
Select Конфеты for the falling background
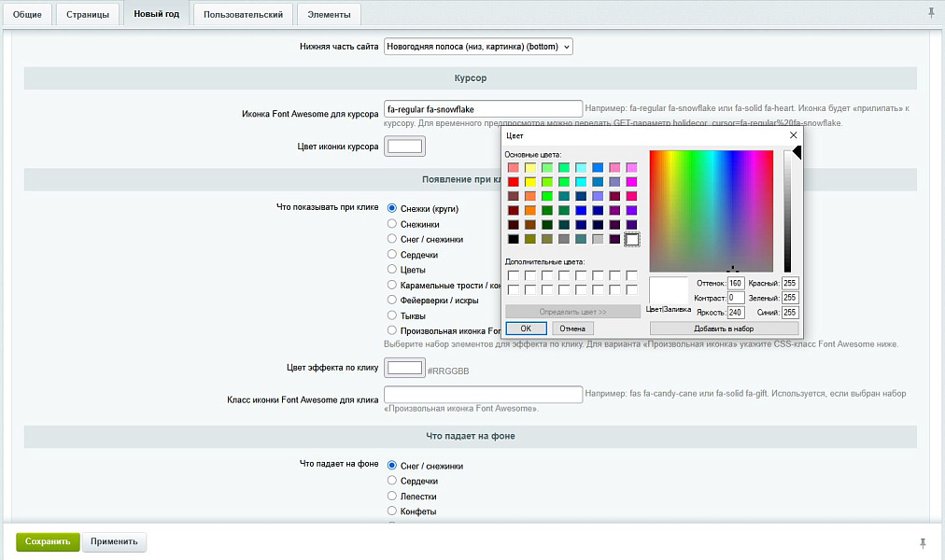coord(392,511)
